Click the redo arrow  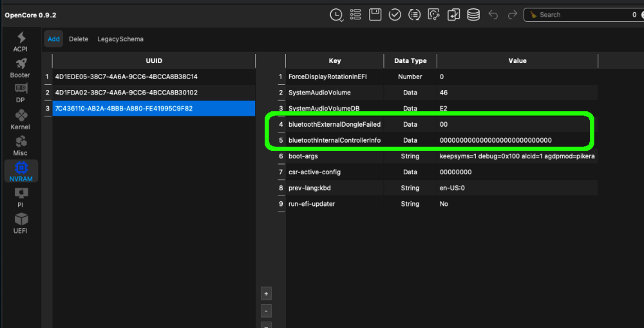point(512,15)
